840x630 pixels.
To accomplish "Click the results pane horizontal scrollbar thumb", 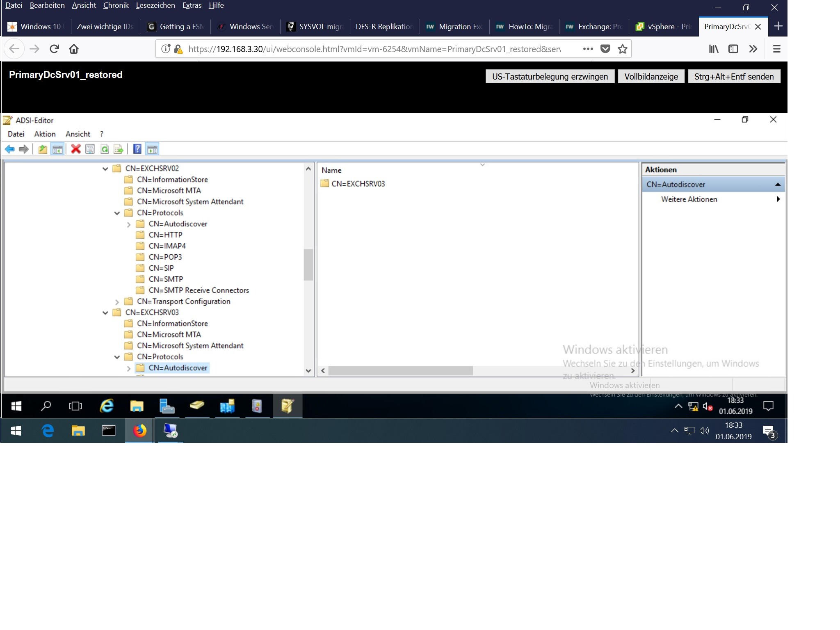I will pos(400,371).
